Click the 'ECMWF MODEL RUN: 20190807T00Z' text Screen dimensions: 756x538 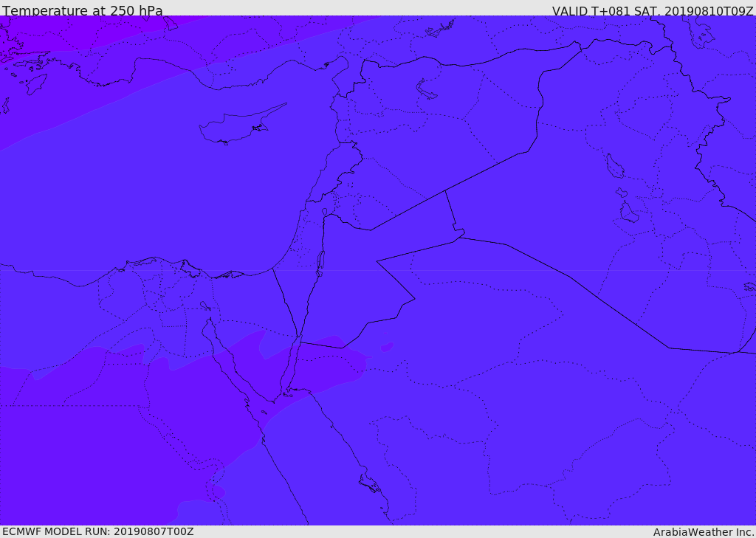pos(98,531)
